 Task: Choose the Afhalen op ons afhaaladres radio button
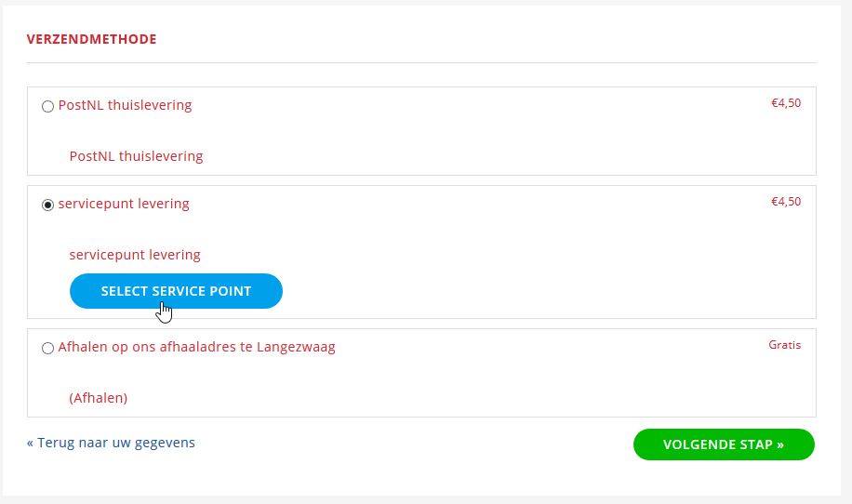tap(47, 348)
